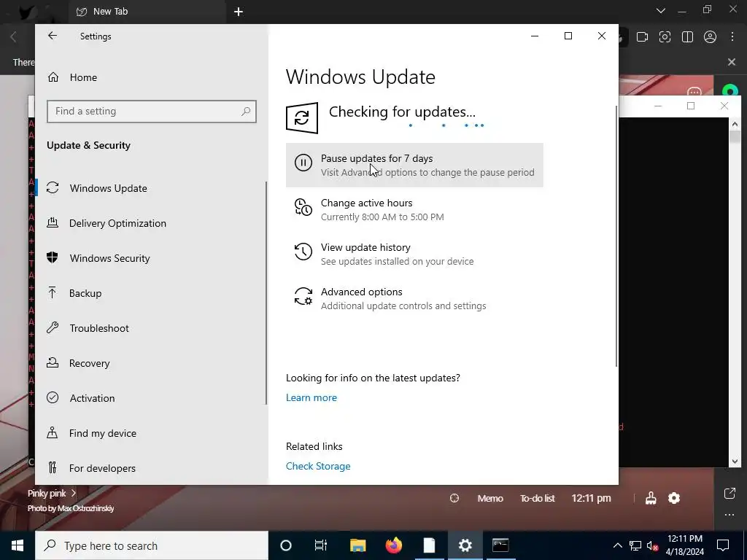Click the browser screenshot capture icon
747x560 pixels.
(x=665, y=36)
